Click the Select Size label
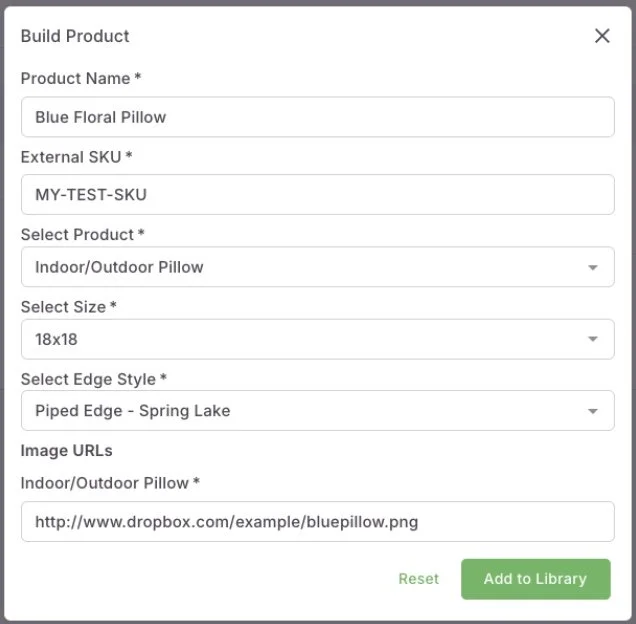This screenshot has width=636, height=624. pos(68,307)
